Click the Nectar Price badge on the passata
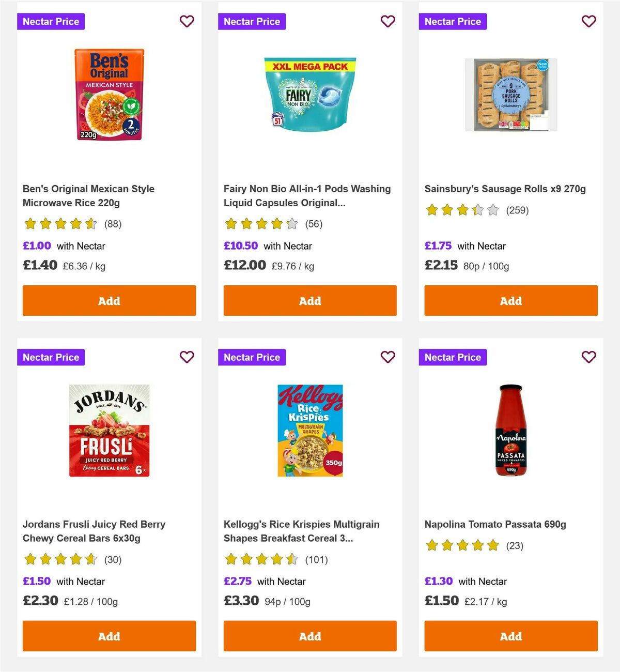Viewport: 620px width, 672px height. pos(453,357)
